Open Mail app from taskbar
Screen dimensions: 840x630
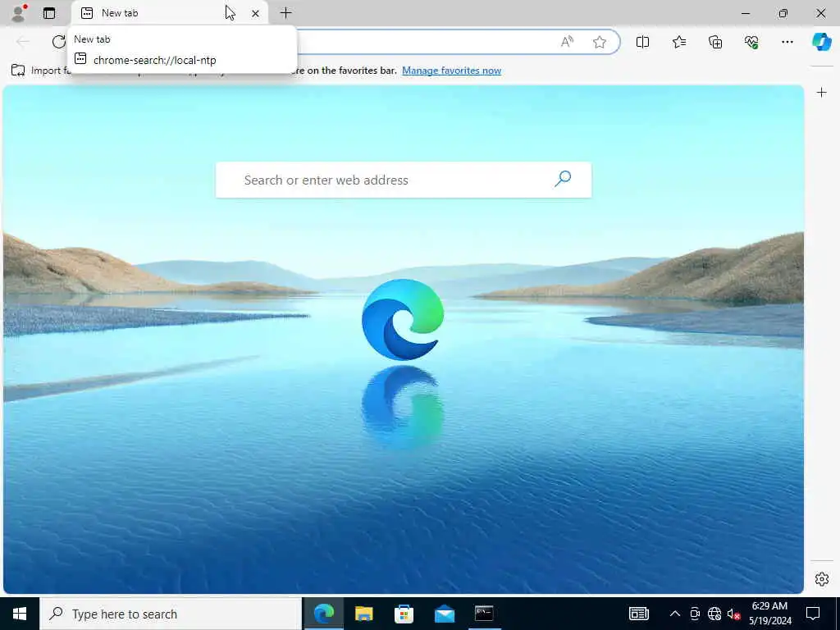444,614
